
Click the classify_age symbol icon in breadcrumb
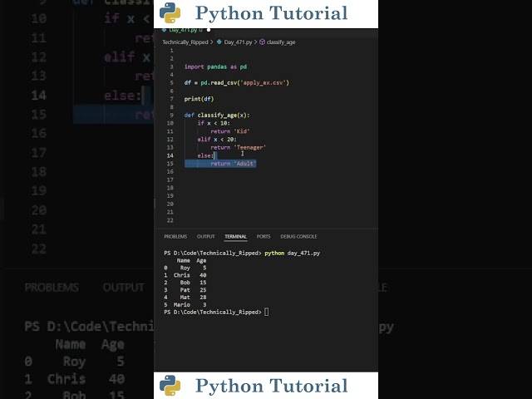263,42
